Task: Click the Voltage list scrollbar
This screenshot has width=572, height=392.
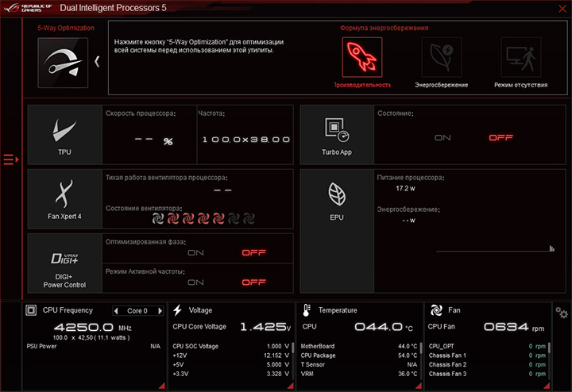Action: tap(292, 349)
